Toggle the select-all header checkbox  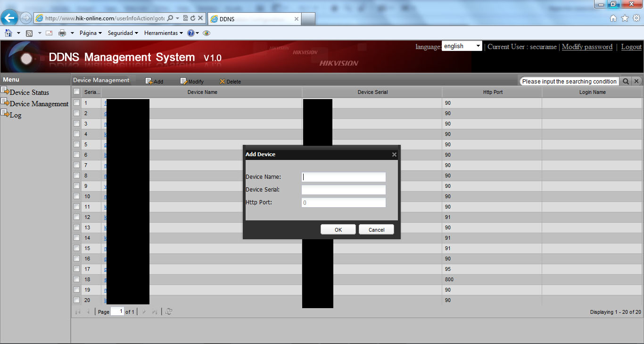tap(76, 92)
